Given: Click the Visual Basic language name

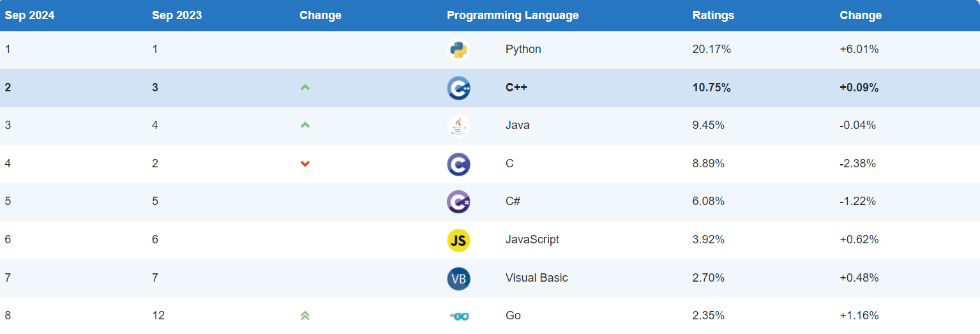Looking at the screenshot, I should click(x=536, y=278).
